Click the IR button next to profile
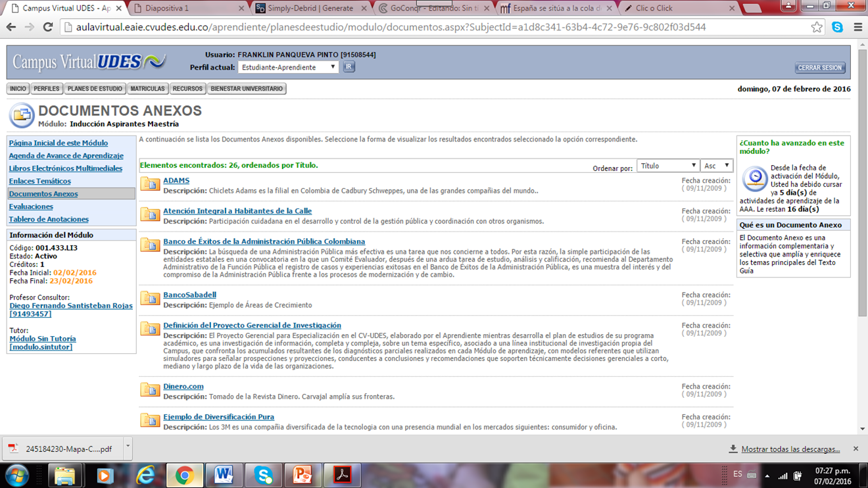Viewport: 868px width, 488px height. (x=349, y=67)
